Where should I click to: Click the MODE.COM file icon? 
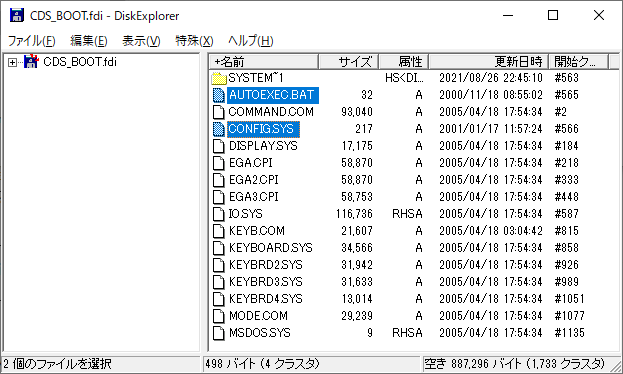(x=219, y=316)
